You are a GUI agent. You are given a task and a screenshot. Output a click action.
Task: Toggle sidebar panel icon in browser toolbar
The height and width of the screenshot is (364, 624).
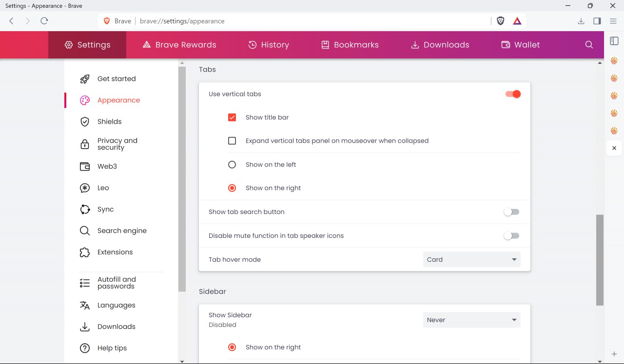(597, 21)
